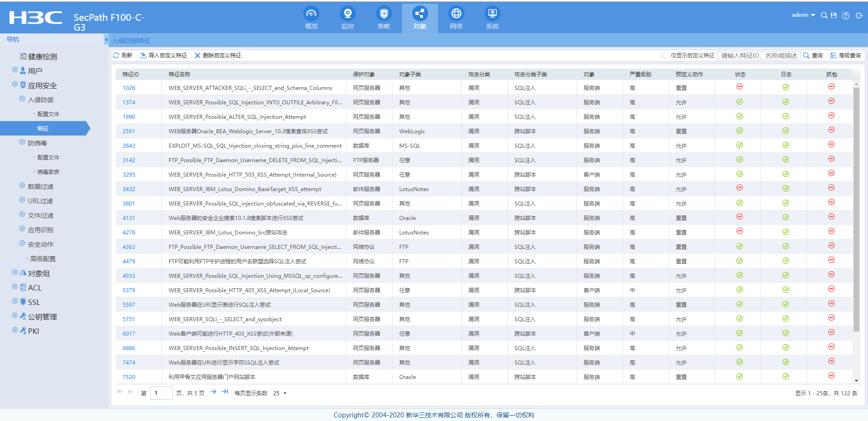Open the 每页显示条数 page size dropdown
Screen dimensions: 868x421
(280, 393)
